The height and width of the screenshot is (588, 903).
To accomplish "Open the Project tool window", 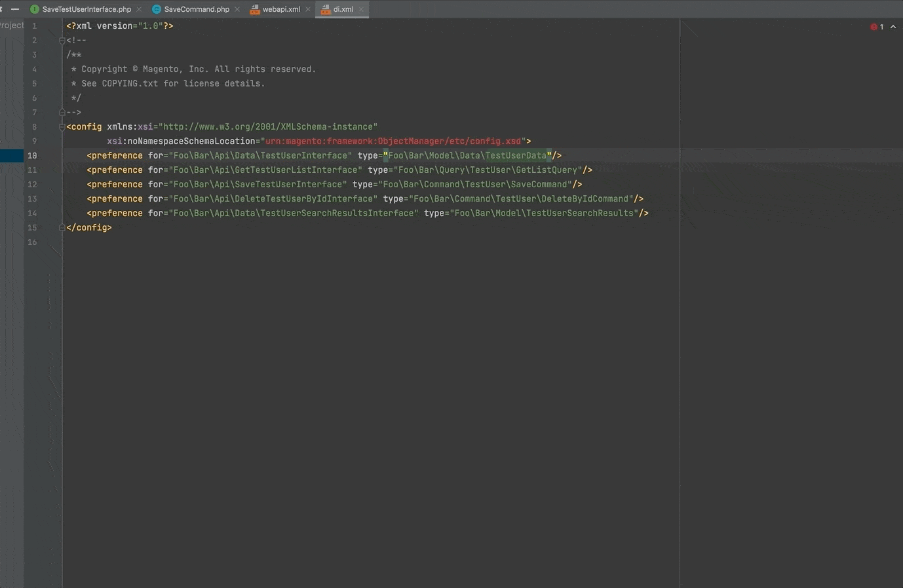I will [x=11, y=26].
